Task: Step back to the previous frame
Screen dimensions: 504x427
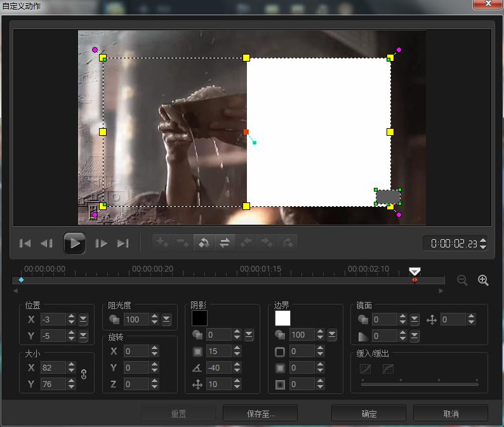Action: tap(46, 243)
